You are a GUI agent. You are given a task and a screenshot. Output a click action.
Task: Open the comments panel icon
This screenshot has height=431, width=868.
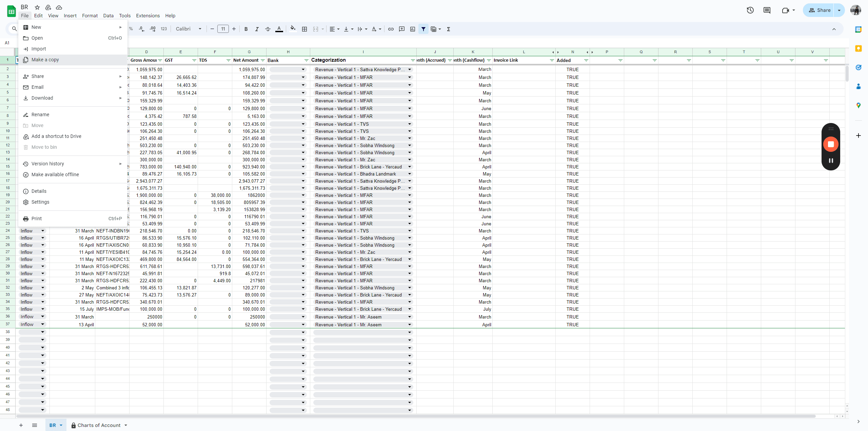(x=767, y=10)
